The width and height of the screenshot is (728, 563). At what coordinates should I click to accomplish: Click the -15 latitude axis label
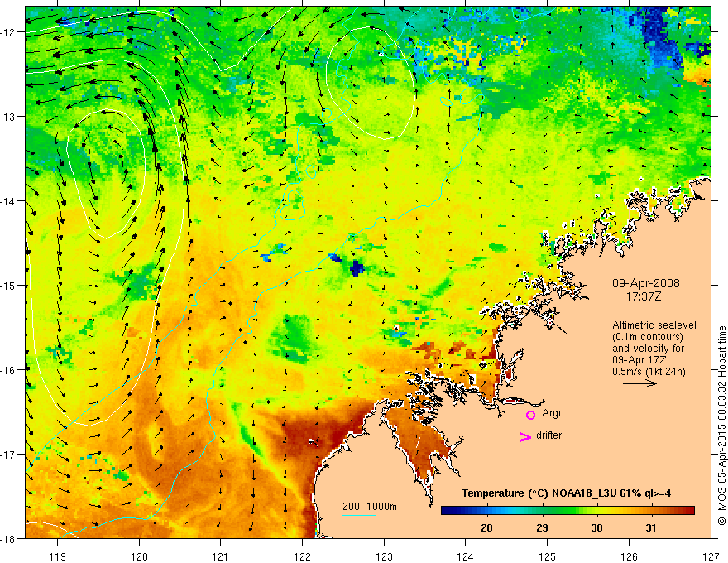(x=9, y=285)
